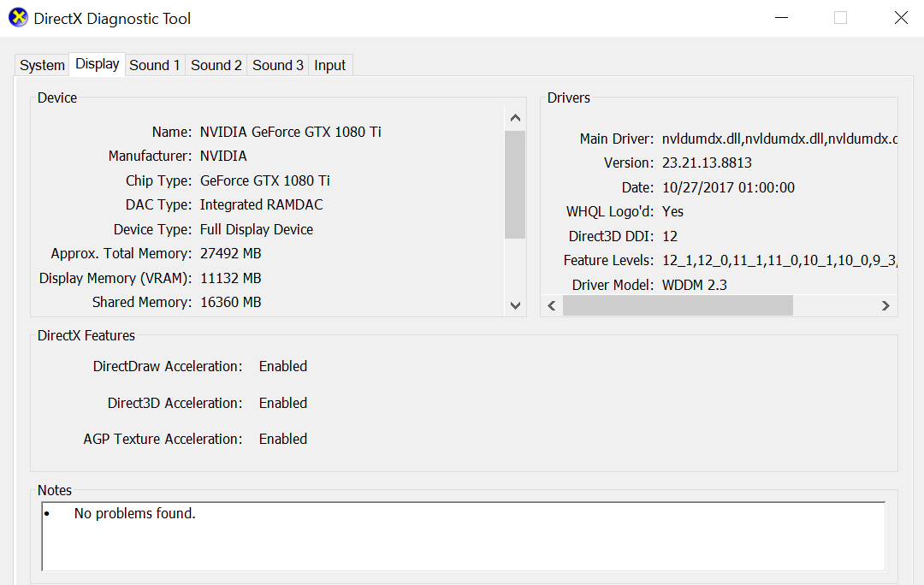Click the Manufacturer value NVIDIA
This screenshot has width=924, height=585.
pyautogui.click(x=223, y=157)
